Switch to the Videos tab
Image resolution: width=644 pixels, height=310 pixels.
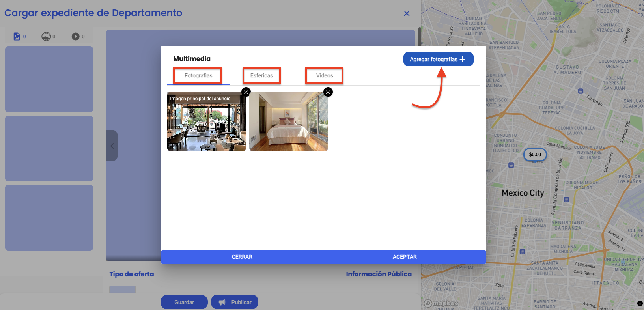tap(325, 75)
